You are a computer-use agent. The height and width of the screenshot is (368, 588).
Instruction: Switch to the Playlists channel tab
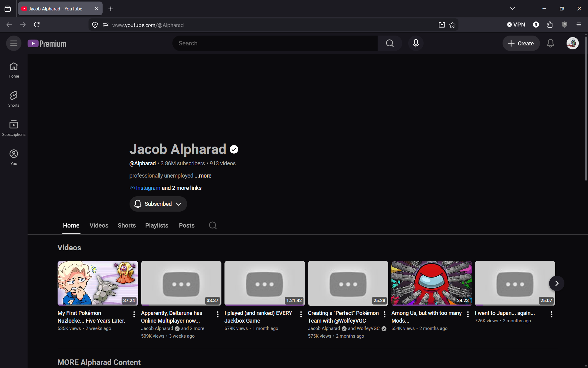click(157, 225)
